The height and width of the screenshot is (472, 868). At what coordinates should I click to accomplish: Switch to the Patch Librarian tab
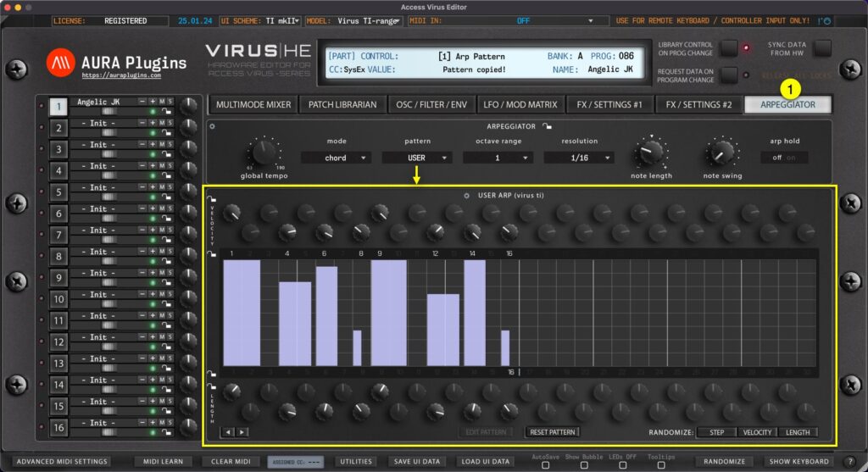point(342,104)
